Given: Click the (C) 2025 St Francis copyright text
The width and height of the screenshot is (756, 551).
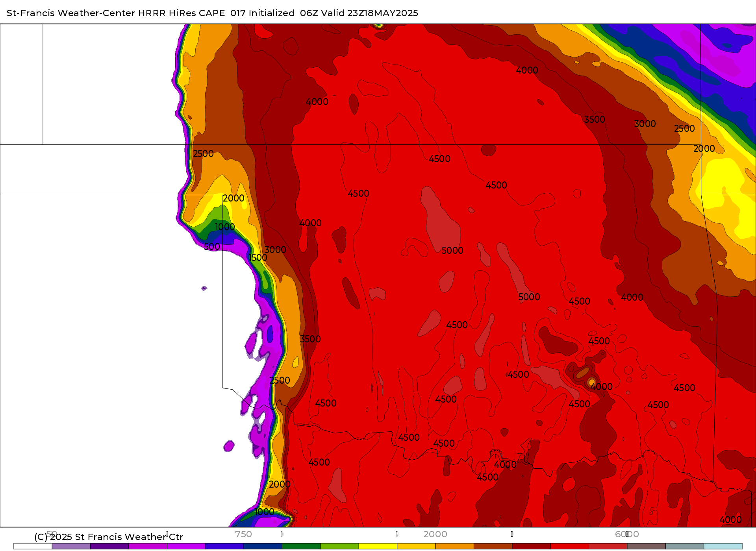Looking at the screenshot, I should pos(109,537).
